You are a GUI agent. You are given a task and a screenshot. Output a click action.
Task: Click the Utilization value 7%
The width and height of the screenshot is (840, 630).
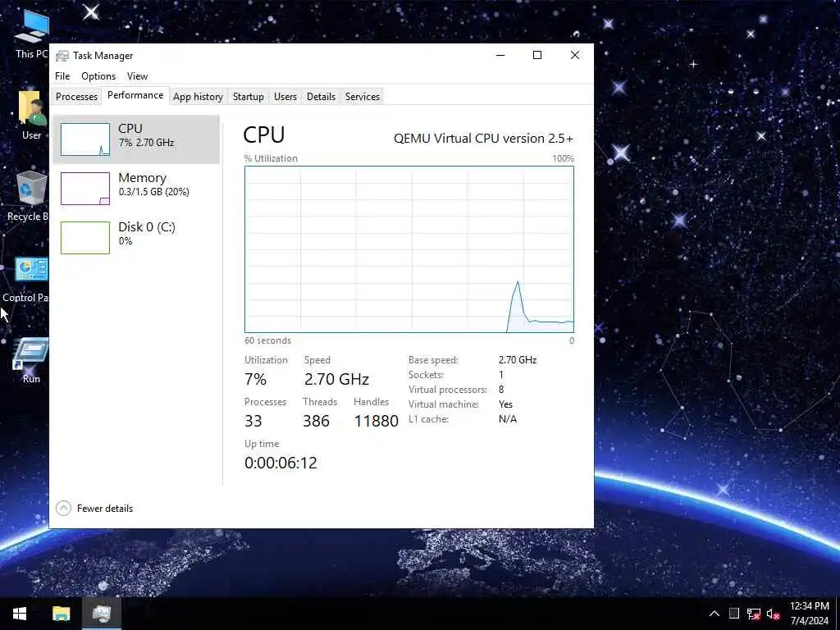click(256, 379)
